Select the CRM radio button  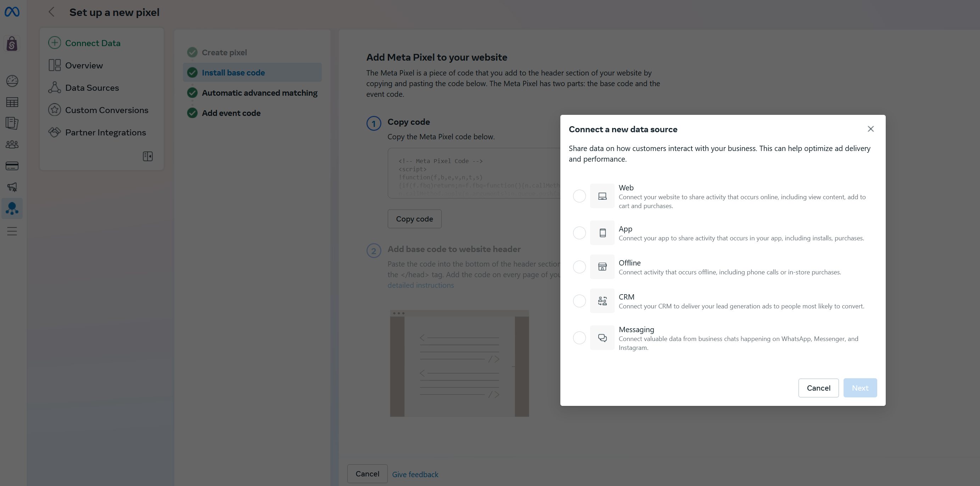[x=579, y=301]
